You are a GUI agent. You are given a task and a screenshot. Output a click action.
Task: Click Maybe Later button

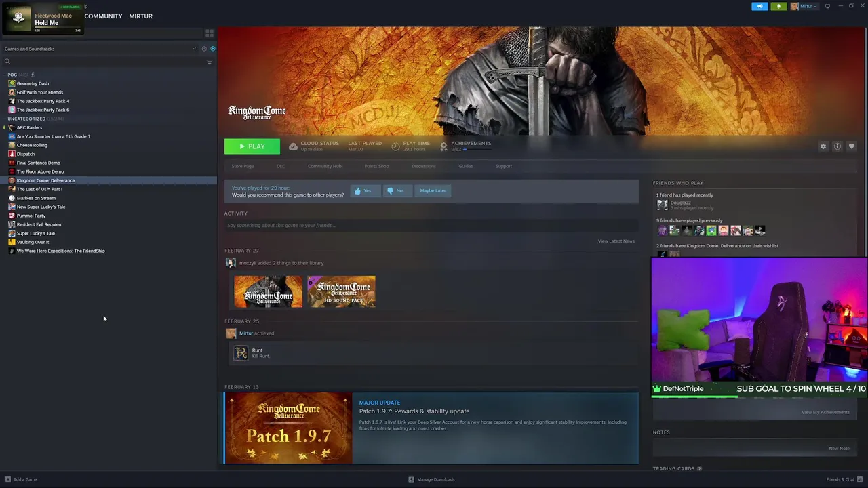(433, 191)
